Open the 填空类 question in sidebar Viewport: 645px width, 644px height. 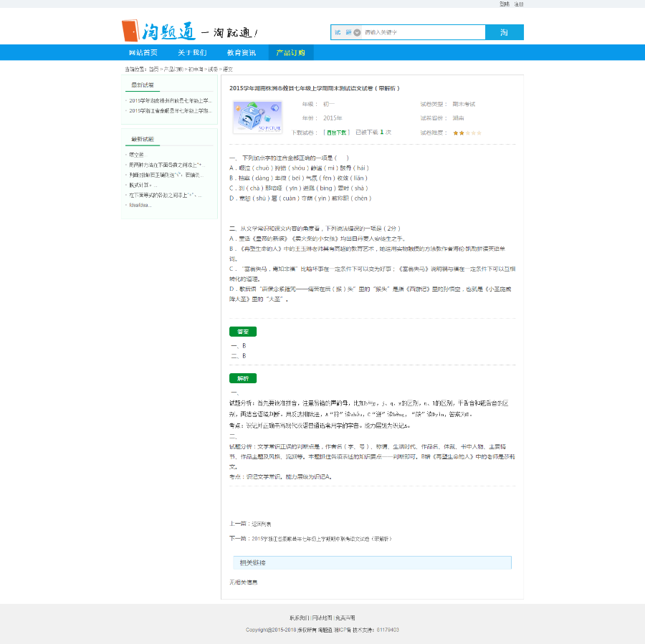(x=138, y=155)
